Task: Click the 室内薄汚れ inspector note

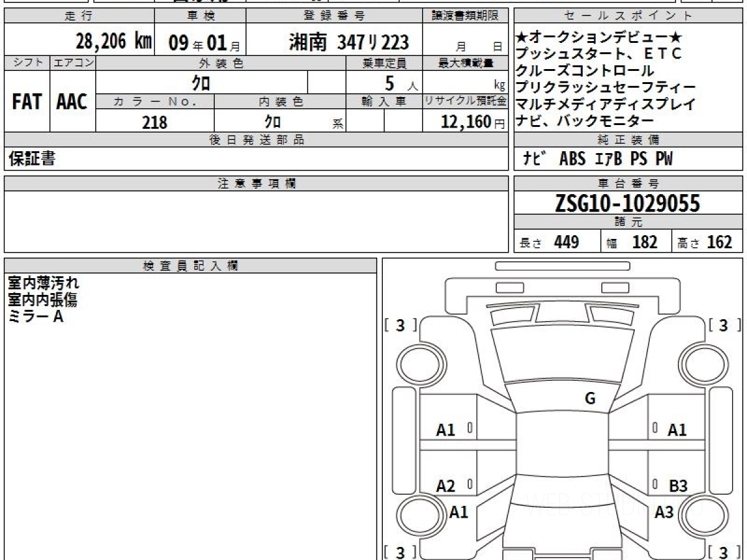Action: point(44,284)
